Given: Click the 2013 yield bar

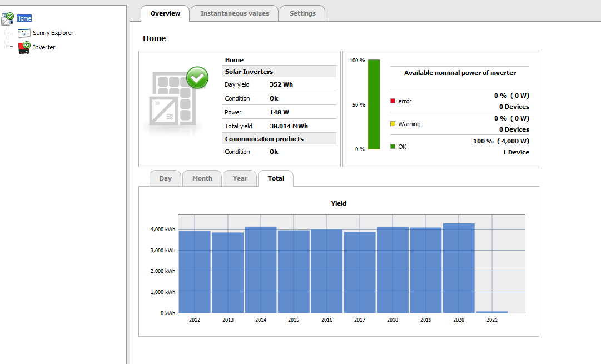Looking at the screenshot, I should click(228, 273).
